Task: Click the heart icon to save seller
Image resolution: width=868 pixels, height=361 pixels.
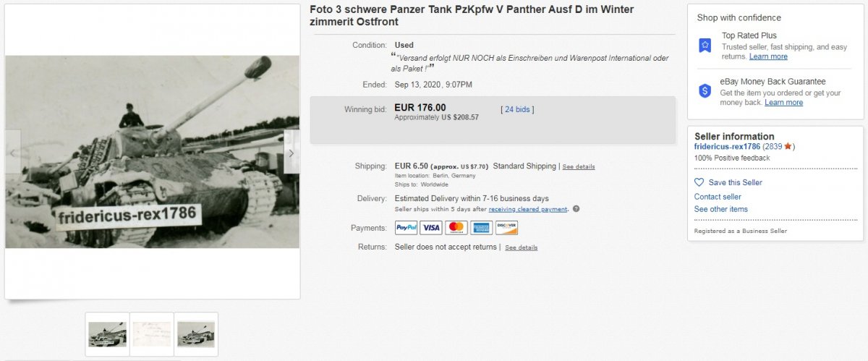Action: tap(699, 182)
